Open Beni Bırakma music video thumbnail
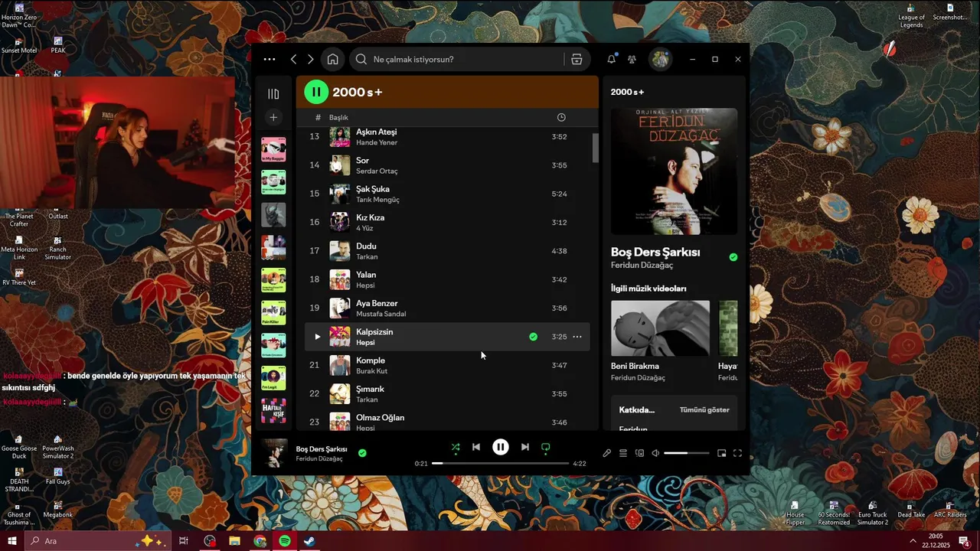980x551 pixels. [660, 328]
